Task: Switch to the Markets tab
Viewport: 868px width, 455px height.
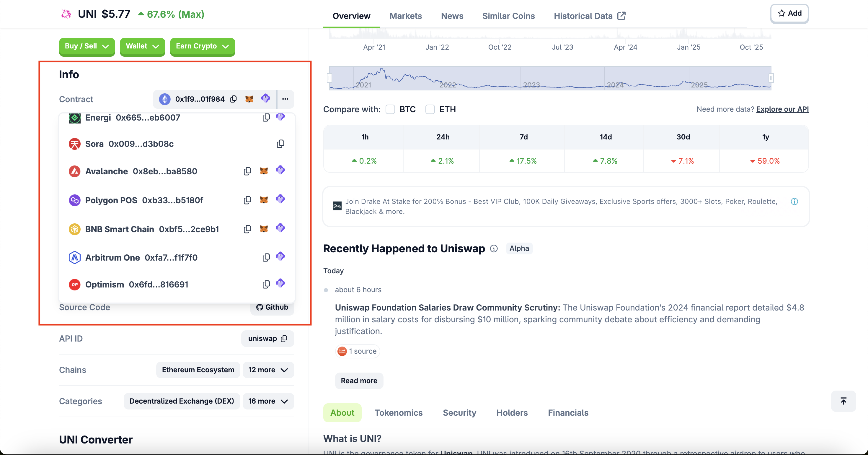Action: 405,16
